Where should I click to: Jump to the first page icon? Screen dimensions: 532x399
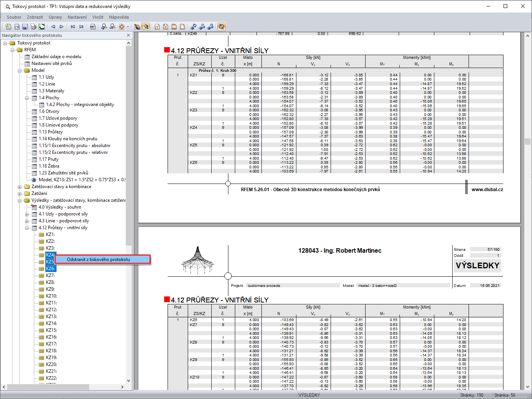(x=73, y=27)
